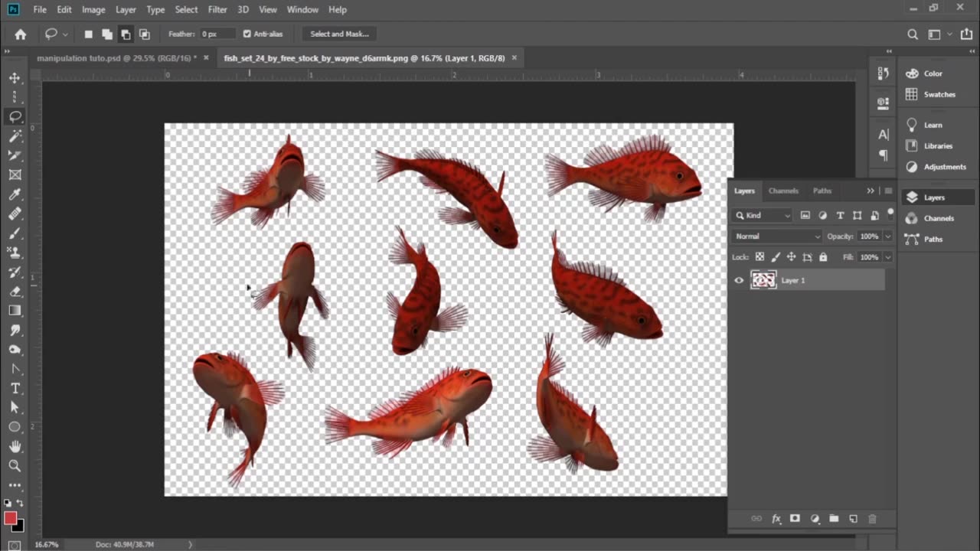The height and width of the screenshot is (551, 980).
Task: Select the Pen tool
Action: [x=15, y=369]
